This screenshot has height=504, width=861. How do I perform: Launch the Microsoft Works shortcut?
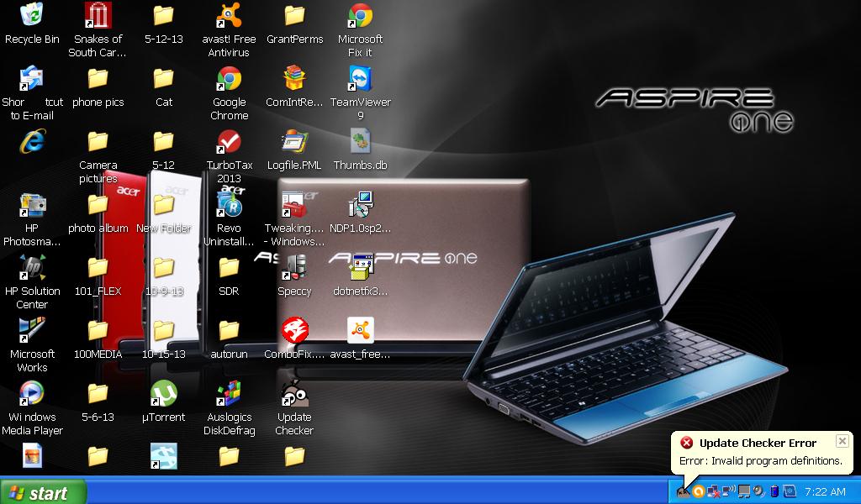32,331
